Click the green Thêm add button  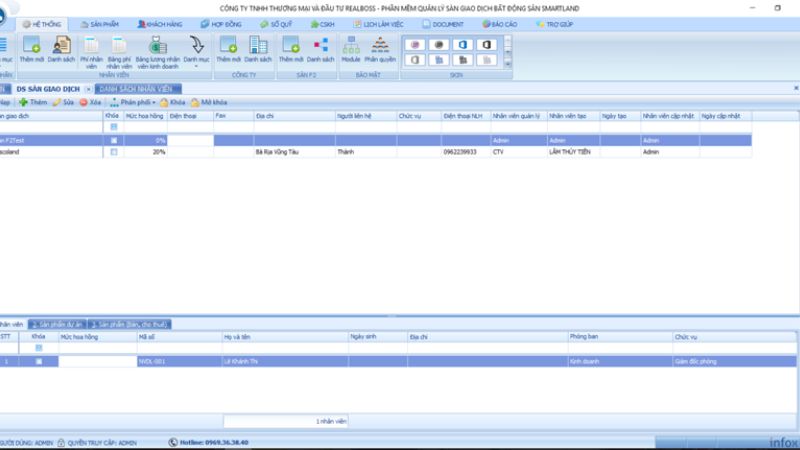point(33,102)
